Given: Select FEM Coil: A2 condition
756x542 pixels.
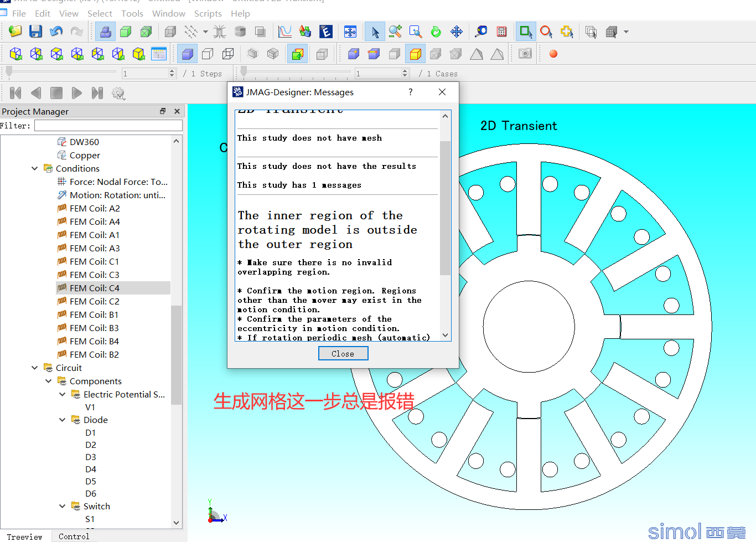Looking at the screenshot, I should [95, 208].
